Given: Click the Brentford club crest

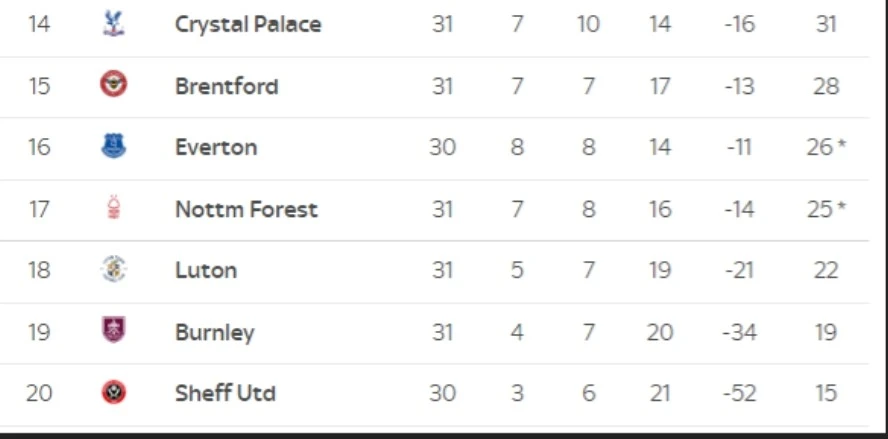Looking at the screenshot, I should (x=114, y=86).
